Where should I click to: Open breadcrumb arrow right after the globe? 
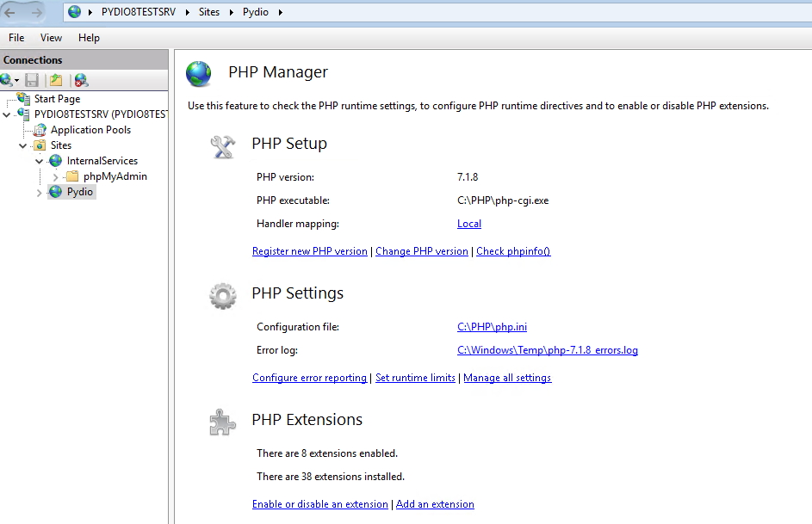pos(90,12)
